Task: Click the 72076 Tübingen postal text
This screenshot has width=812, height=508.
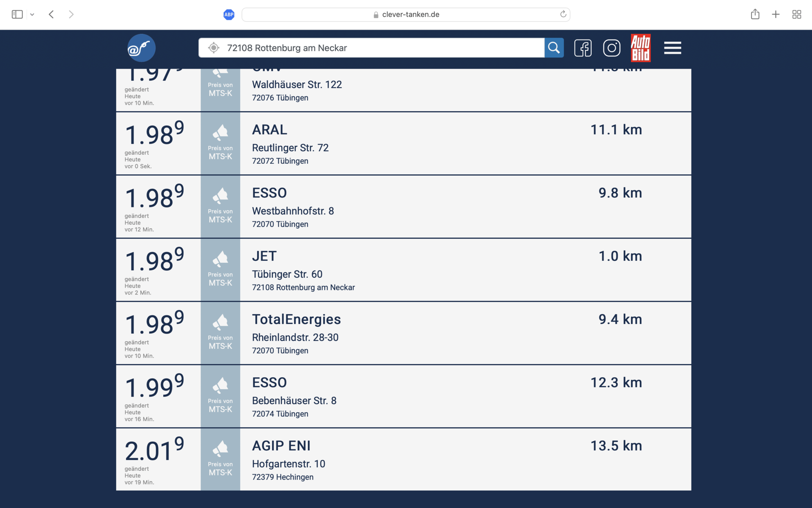Action: pyautogui.click(x=280, y=98)
